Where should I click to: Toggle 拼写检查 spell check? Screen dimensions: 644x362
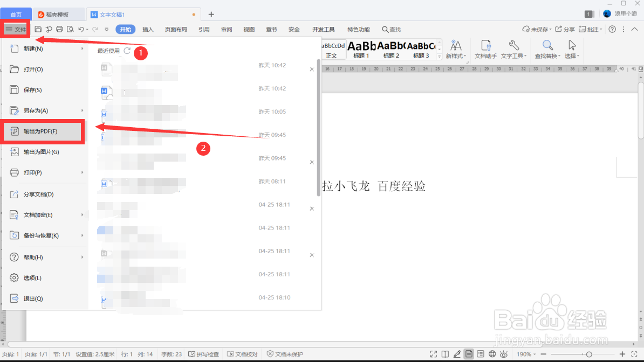(204, 354)
